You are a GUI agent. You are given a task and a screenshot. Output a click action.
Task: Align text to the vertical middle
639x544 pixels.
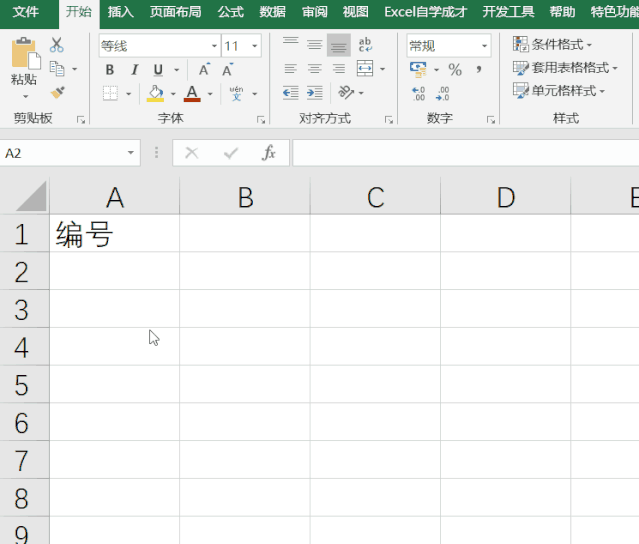click(315, 45)
